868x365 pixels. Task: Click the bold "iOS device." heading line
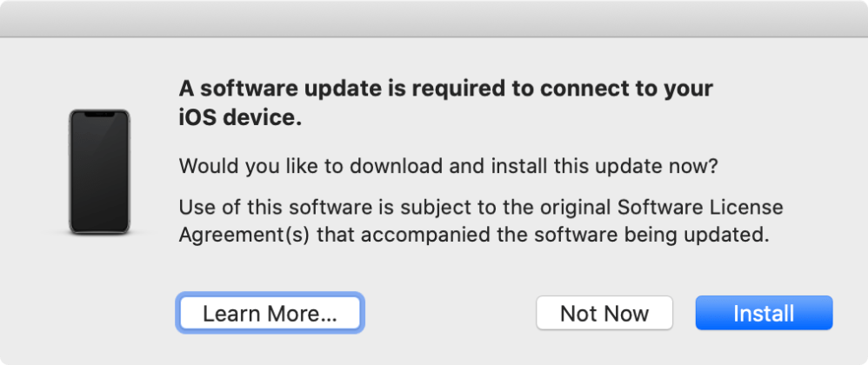pos(240,120)
